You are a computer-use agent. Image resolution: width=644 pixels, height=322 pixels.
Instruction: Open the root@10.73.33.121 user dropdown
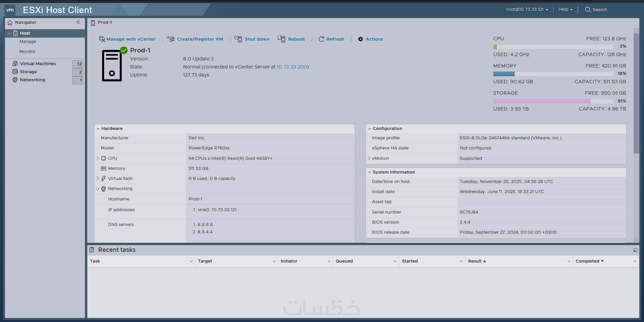(527, 9)
